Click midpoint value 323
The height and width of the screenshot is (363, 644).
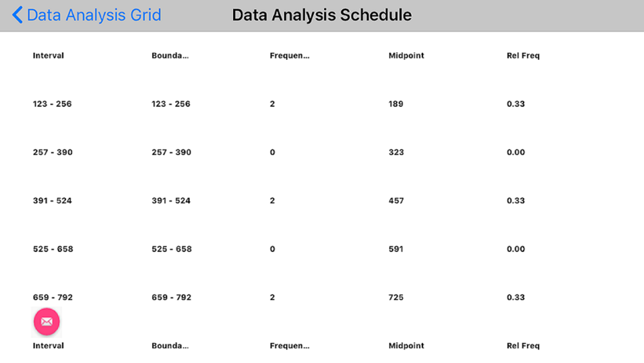pyautogui.click(x=396, y=152)
